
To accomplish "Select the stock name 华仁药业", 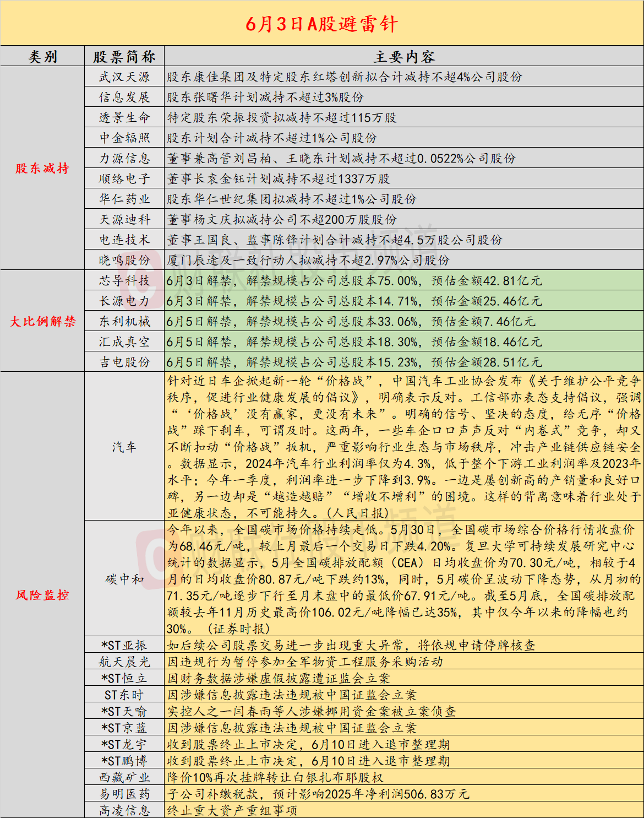I will pos(124,199).
